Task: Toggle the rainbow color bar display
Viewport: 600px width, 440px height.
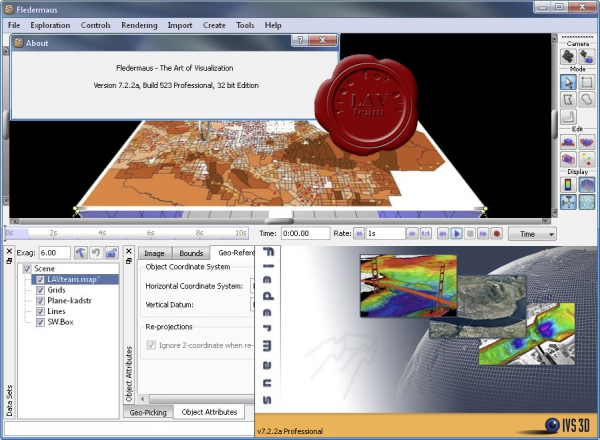Action: coord(568,185)
